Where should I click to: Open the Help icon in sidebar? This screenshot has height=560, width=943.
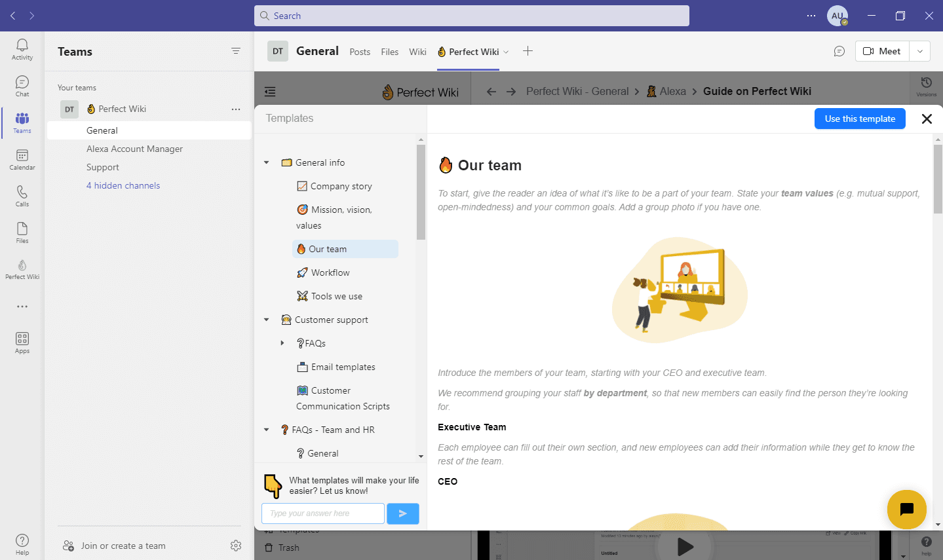click(22, 544)
